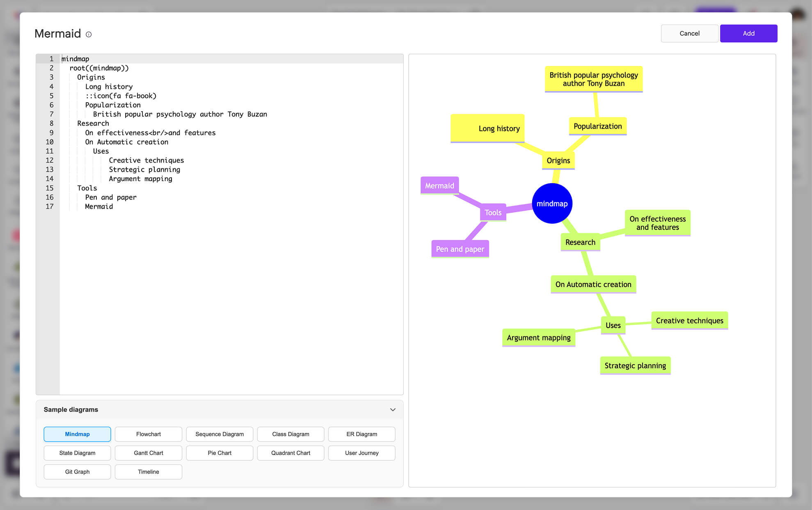Click the root((mindmap)) code line
812x510 pixels.
point(99,68)
